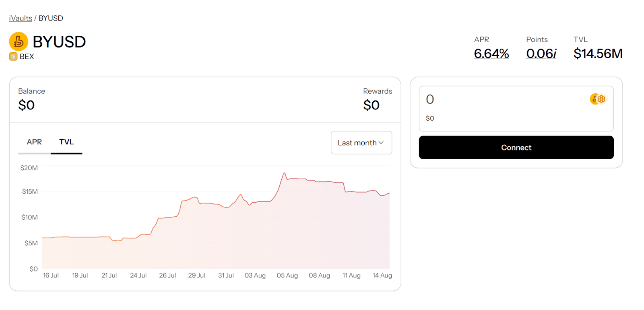Click the chevron arrow beside Last month
Viewport: 644px width, 310px height.
(x=381, y=143)
